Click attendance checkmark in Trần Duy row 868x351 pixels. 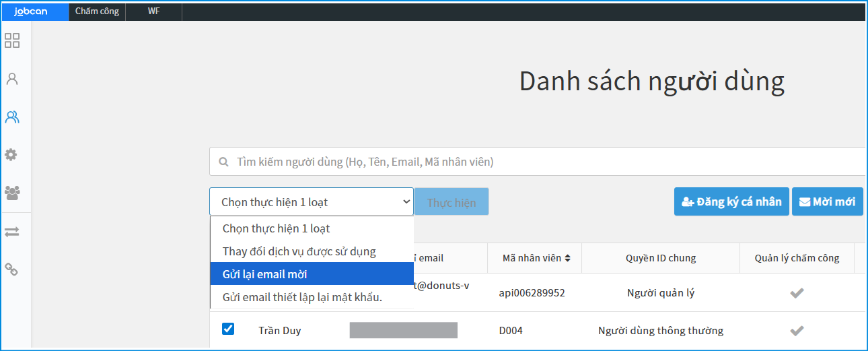click(797, 330)
